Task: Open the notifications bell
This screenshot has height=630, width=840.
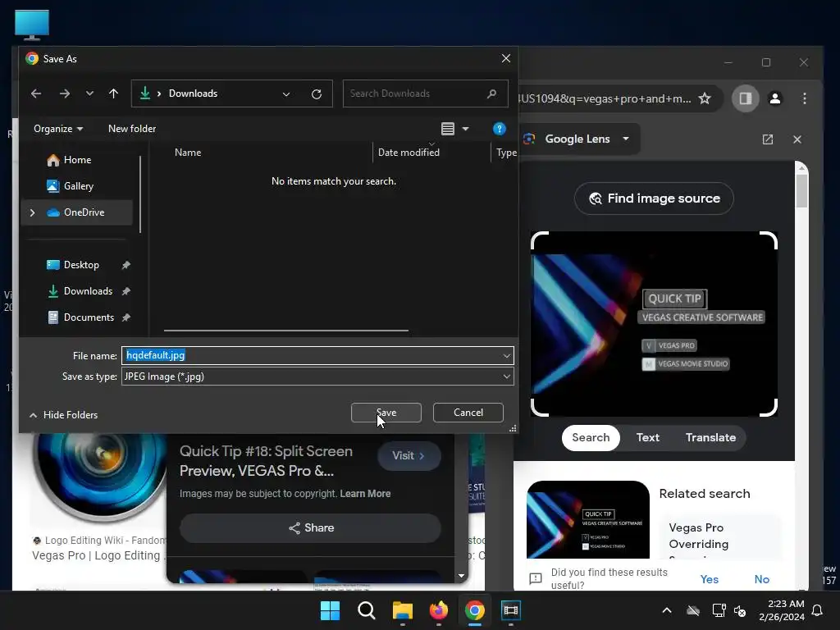Action: pyautogui.click(x=818, y=610)
